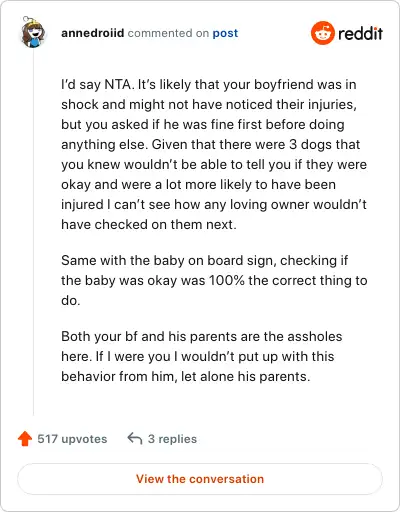This screenshot has width=400, height=512.
Task: Click the orange upvote arrow
Action: click(x=25, y=439)
